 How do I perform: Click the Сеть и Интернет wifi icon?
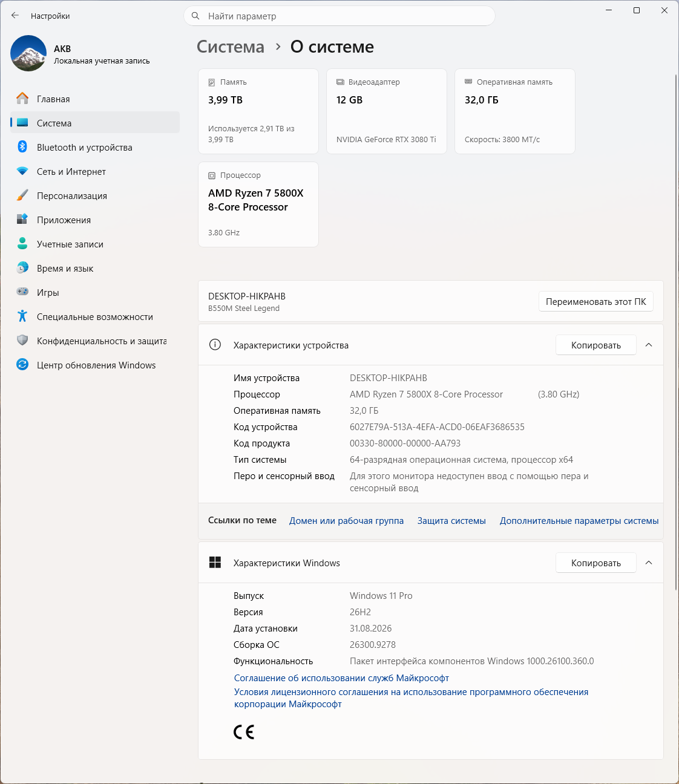22,171
